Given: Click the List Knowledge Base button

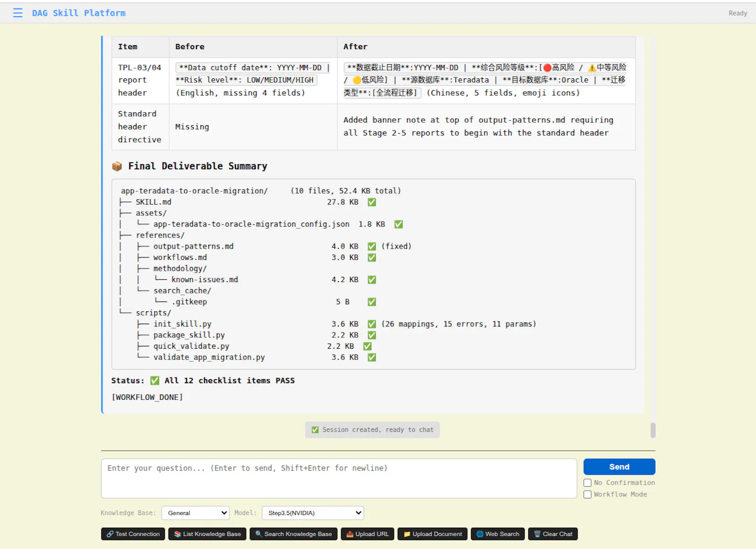Looking at the screenshot, I should [207, 534].
